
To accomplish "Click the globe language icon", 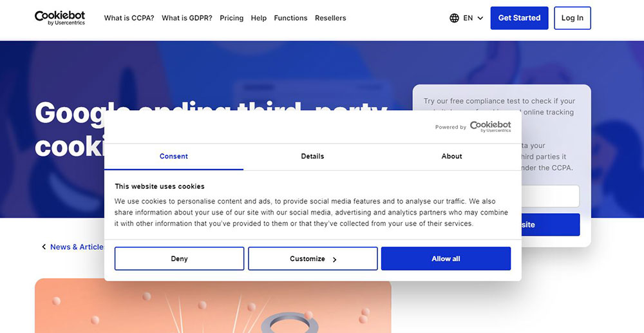I will (454, 18).
